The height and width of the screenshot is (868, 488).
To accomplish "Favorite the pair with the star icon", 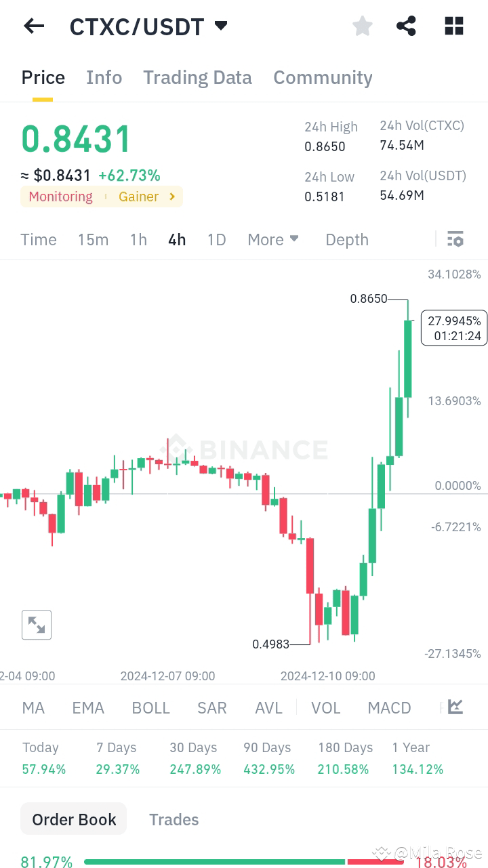I will point(362,26).
